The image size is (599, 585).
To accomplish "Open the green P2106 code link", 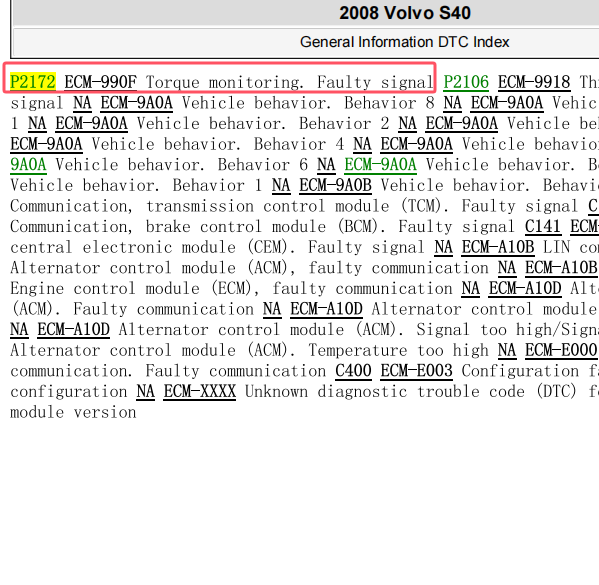I will [466, 82].
